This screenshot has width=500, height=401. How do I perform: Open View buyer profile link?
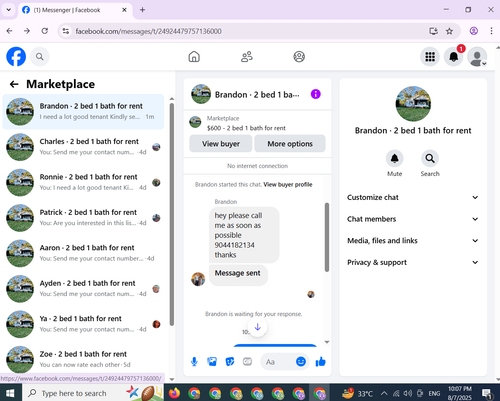tap(288, 185)
